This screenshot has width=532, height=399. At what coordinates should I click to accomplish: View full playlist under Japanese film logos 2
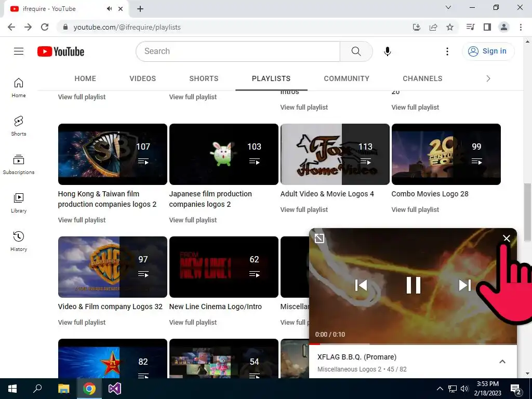click(193, 220)
